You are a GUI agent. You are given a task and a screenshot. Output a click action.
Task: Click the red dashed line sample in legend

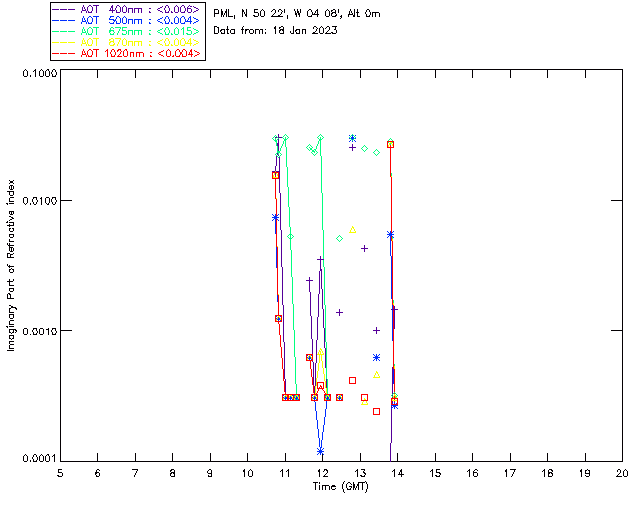point(64,53)
